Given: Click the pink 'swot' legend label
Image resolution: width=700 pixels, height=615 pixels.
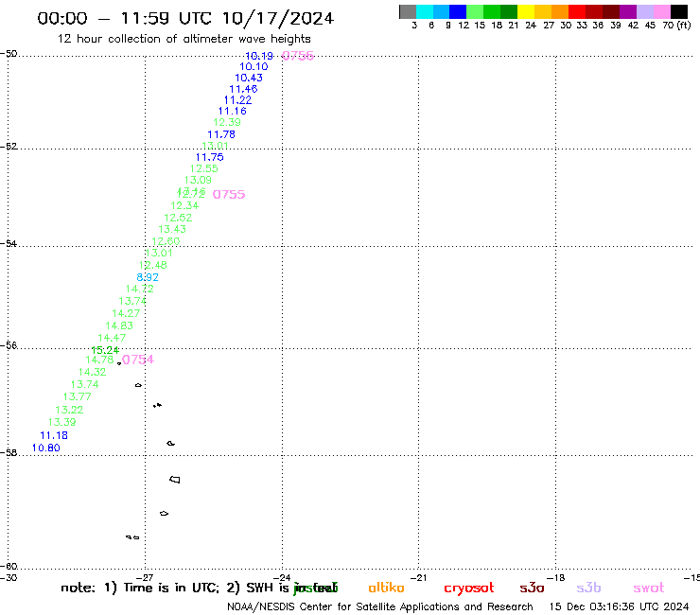Looking at the screenshot, I should click(x=648, y=588).
